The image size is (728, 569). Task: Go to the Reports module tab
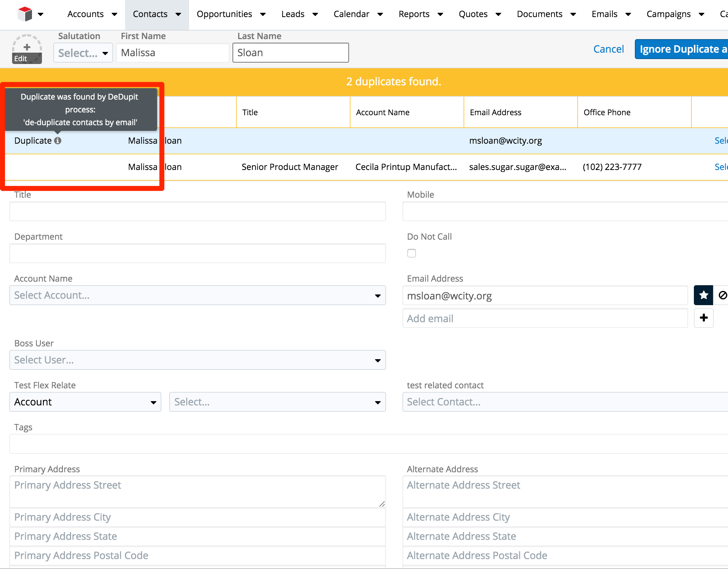coord(414,14)
